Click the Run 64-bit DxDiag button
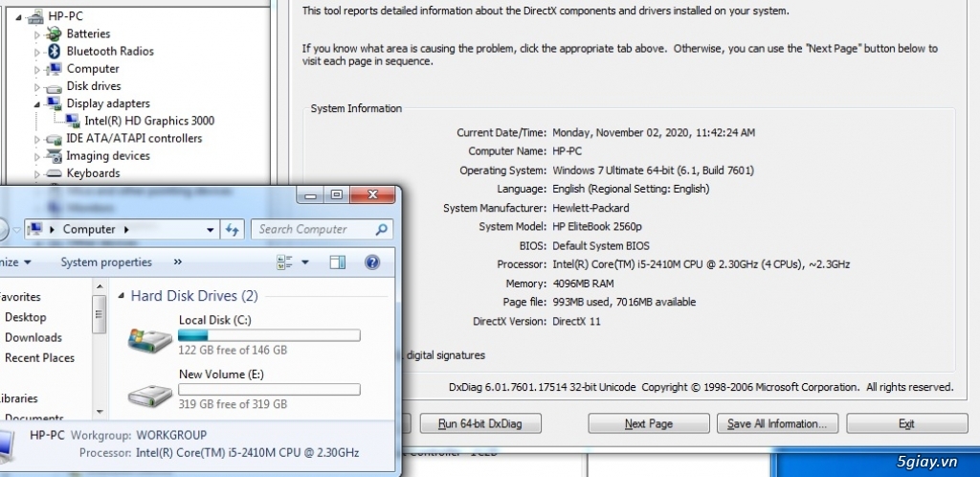 [480, 424]
